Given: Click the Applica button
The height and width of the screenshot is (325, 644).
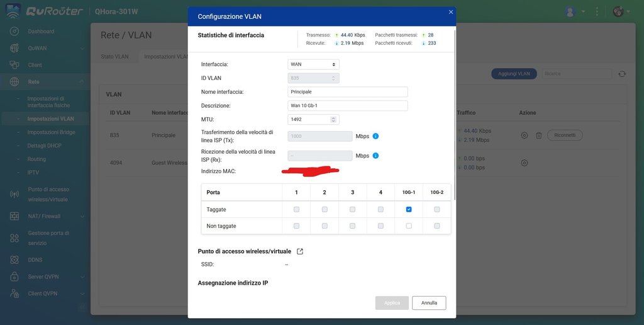Looking at the screenshot, I should pos(392,303).
